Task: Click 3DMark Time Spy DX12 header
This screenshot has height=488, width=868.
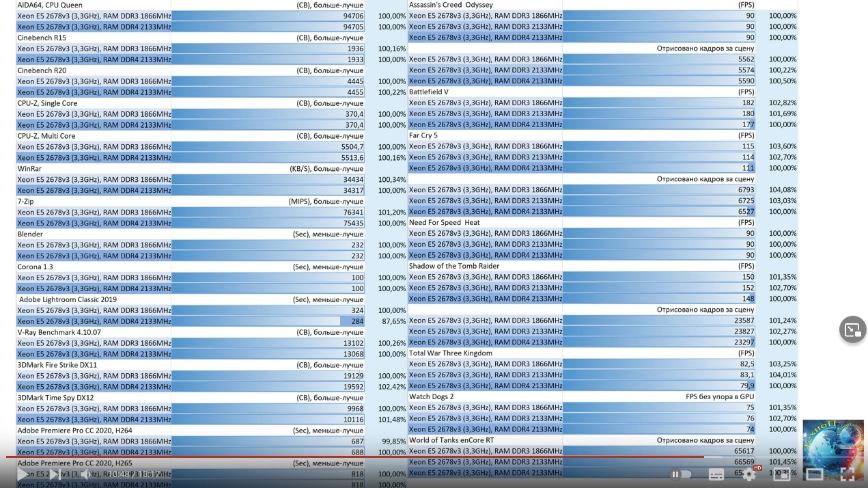Action: 55,398
